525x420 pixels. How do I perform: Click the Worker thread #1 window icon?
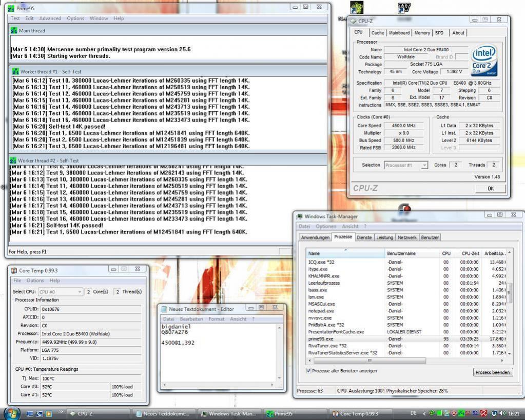pyautogui.click(x=15, y=72)
